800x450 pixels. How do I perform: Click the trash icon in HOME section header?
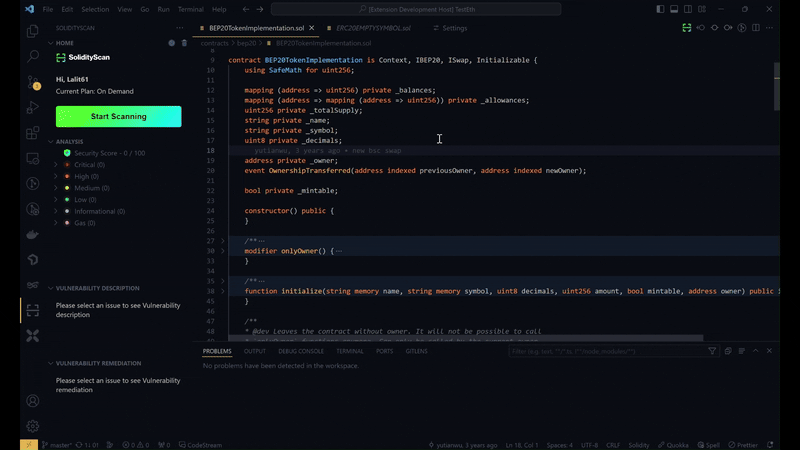coord(182,43)
